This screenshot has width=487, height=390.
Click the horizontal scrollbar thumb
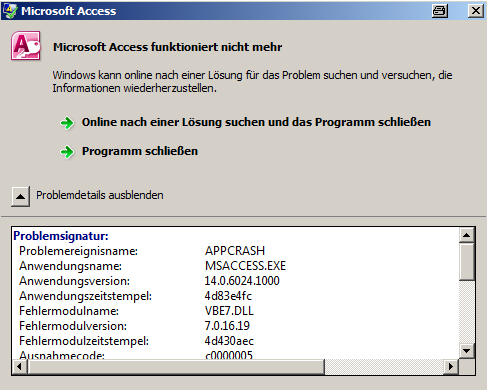point(176,366)
